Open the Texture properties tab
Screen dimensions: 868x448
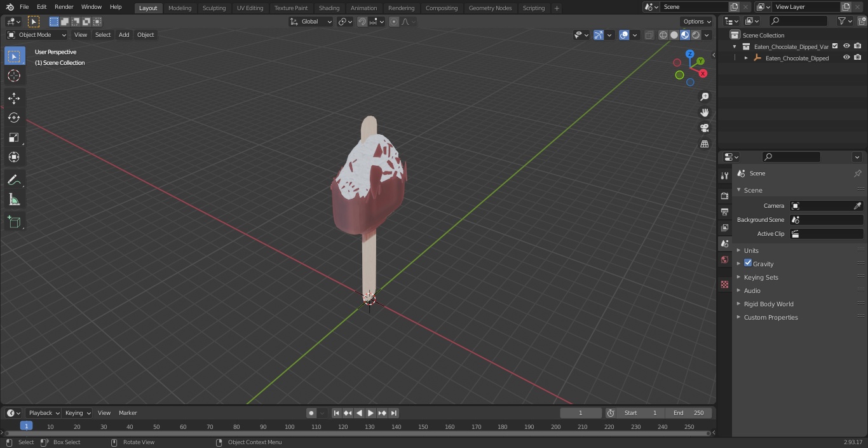[x=724, y=284]
